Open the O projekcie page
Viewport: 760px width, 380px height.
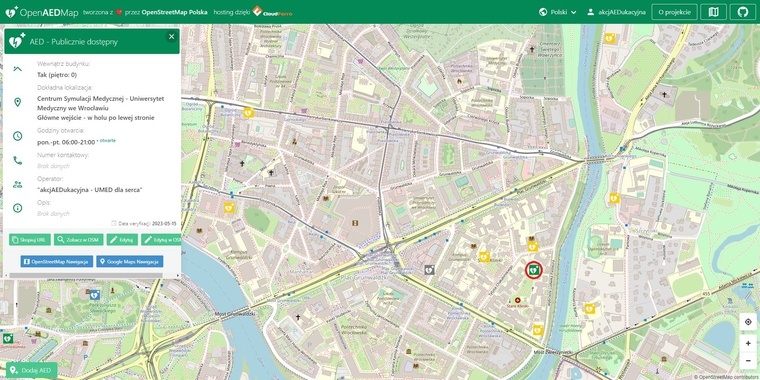[x=674, y=12]
